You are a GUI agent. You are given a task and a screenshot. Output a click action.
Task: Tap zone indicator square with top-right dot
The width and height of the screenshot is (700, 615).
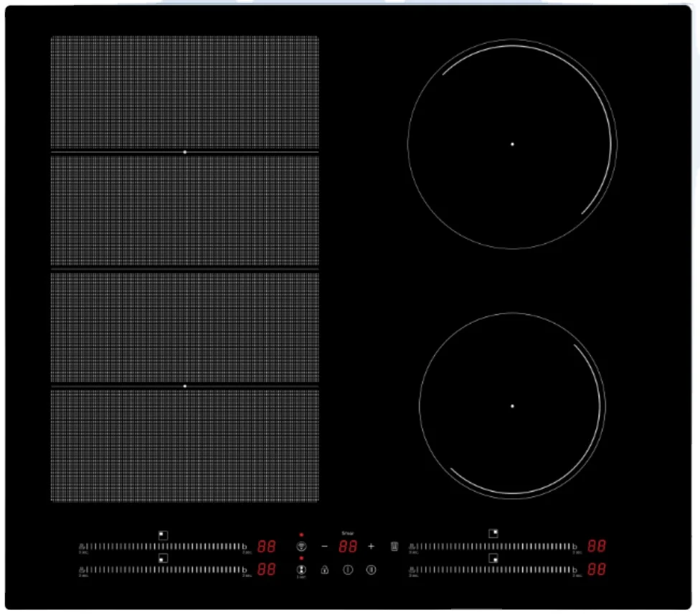493,533
